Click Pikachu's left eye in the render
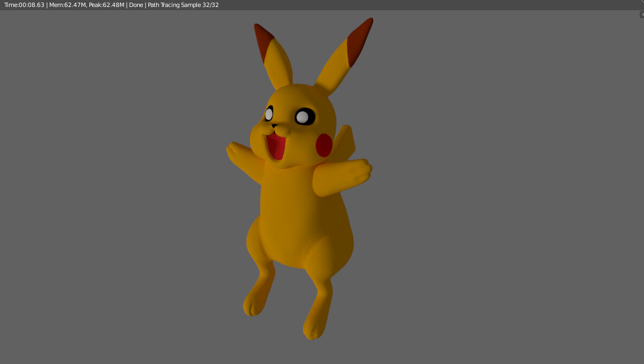Image resolution: width=644 pixels, height=364 pixels. tap(270, 113)
